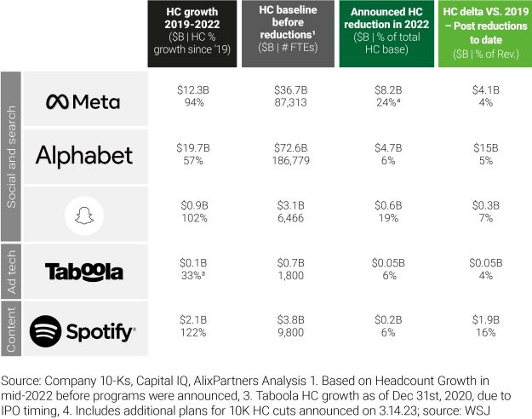Select Alphabet's $15B 5% delta cell
Viewport: 532px width, 419px height.
[x=484, y=154]
